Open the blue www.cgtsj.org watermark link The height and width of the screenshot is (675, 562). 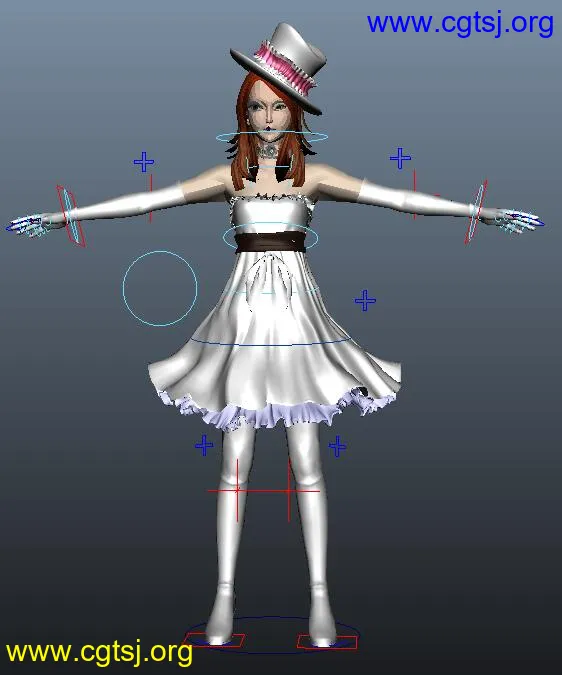[x=460, y=23]
